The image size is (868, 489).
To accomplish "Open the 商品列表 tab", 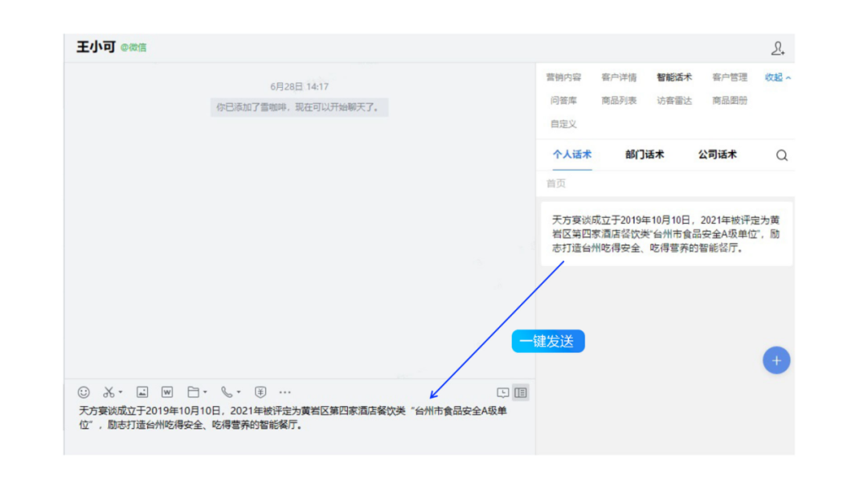I will (x=619, y=101).
